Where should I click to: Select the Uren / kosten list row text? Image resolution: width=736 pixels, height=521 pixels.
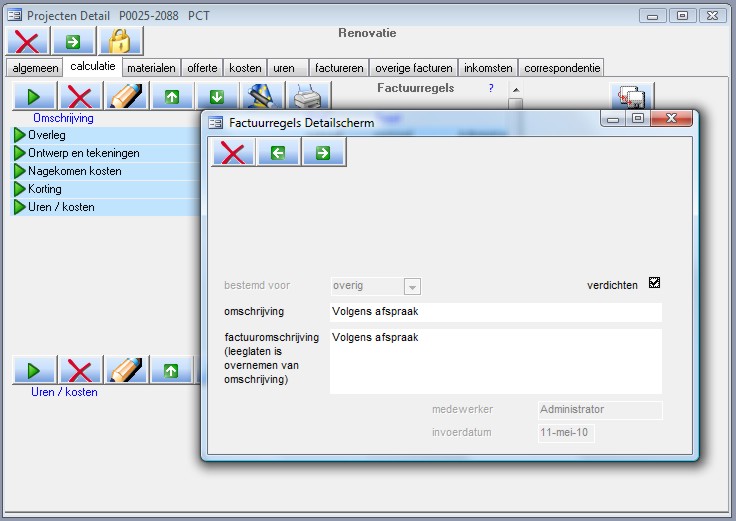tap(61, 207)
